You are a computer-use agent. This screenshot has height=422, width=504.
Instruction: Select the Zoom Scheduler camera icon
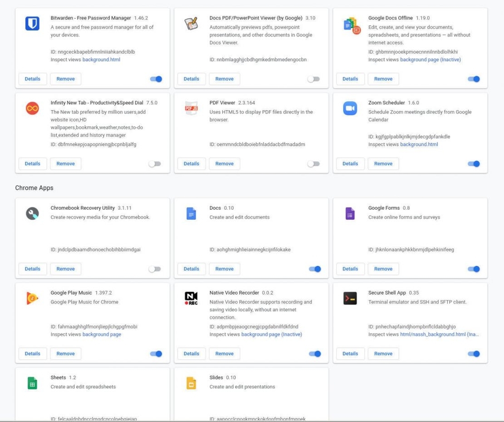[350, 108]
